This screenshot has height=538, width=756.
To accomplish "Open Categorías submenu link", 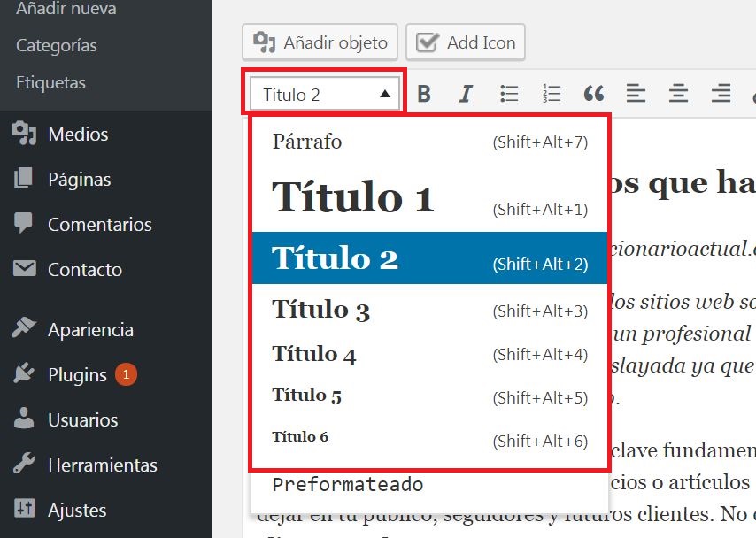I will coord(57,45).
